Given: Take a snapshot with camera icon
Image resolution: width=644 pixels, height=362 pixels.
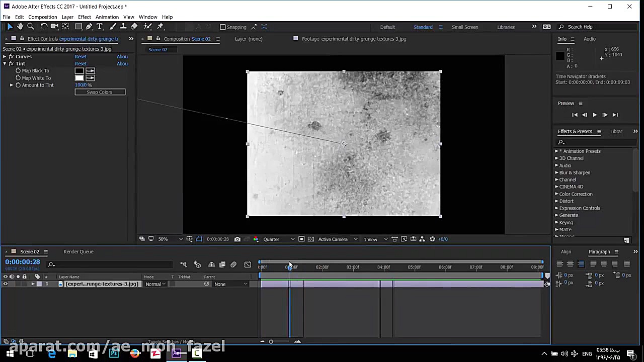Looking at the screenshot, I should coord(237,239).
